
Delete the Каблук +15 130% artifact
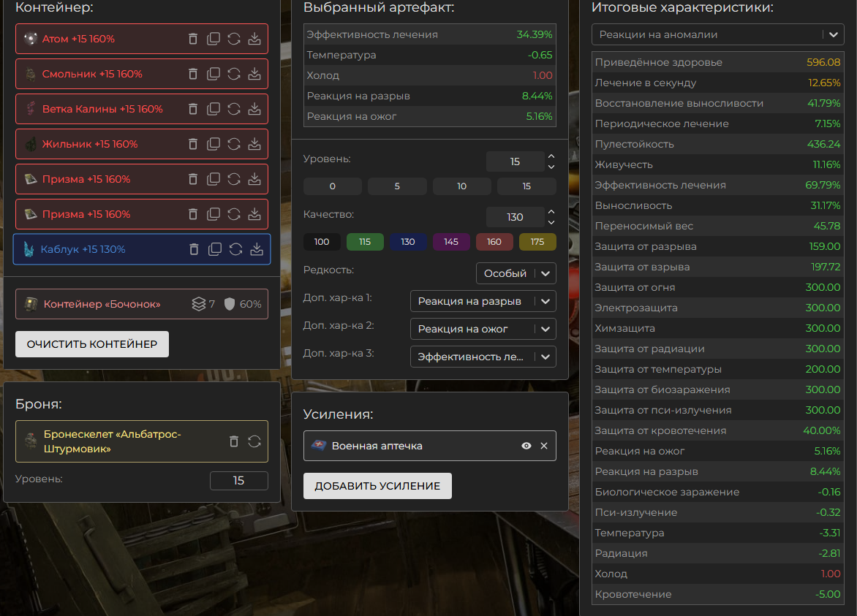pyautogui.click(x=195, y=249)
